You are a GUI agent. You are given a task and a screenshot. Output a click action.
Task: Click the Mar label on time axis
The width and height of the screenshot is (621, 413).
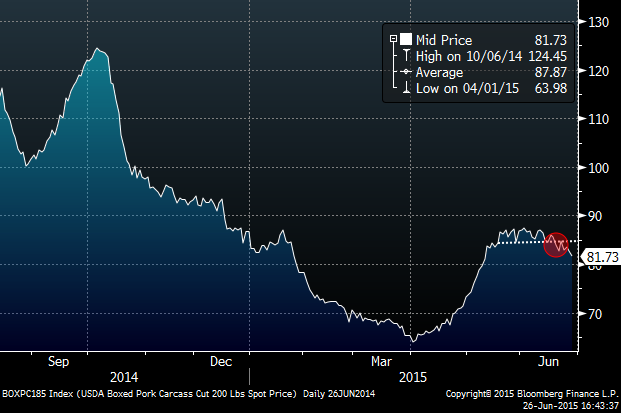pos(383,361)
